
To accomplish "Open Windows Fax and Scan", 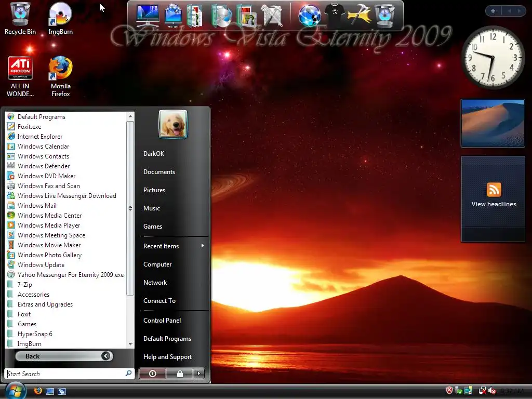I will [x=66, y=185].
